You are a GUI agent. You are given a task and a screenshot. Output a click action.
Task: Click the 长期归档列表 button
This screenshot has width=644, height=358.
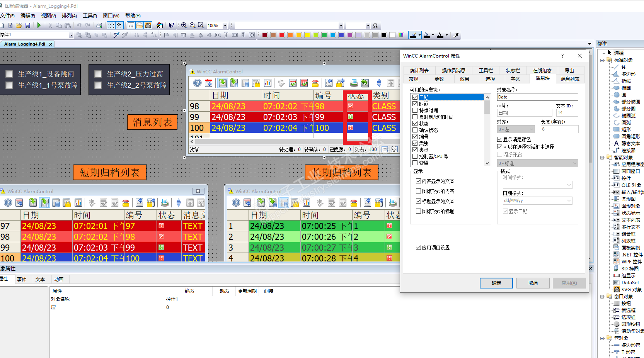342,173
